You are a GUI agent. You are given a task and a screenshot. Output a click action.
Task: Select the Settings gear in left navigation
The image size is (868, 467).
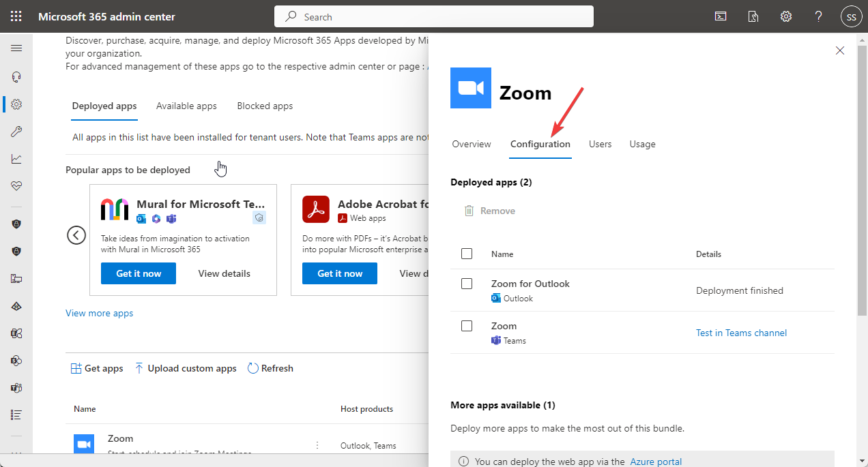click(16, 104)
